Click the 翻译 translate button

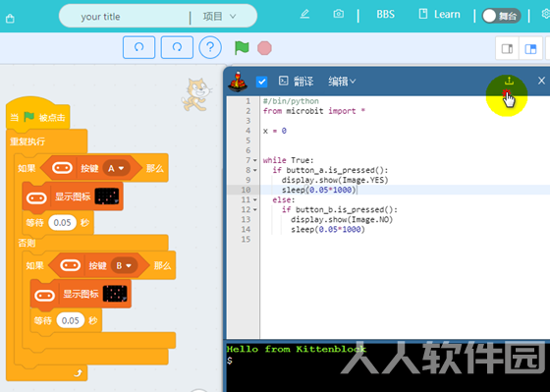(x=296, y=82)
